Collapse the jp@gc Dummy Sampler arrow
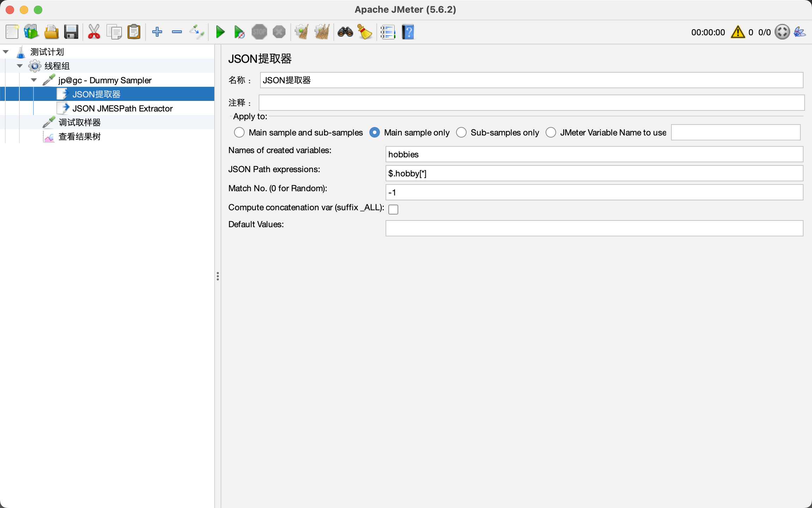This screenshot has height=508, width=812. 34,80
